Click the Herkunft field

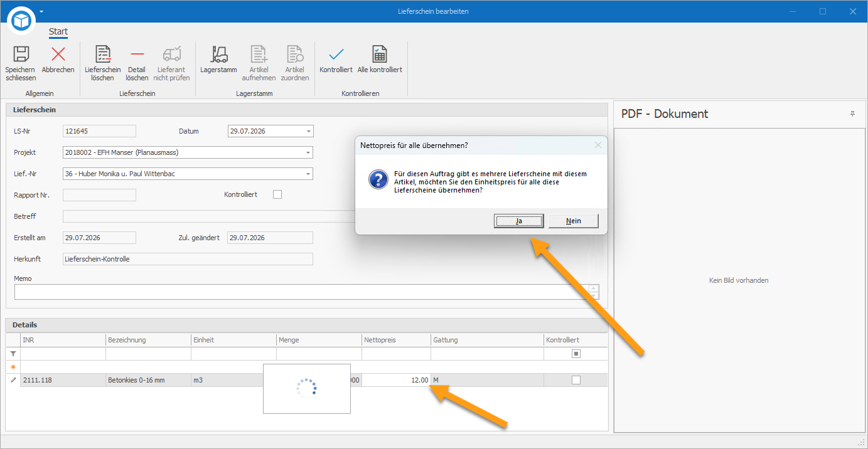click(188, 259)
